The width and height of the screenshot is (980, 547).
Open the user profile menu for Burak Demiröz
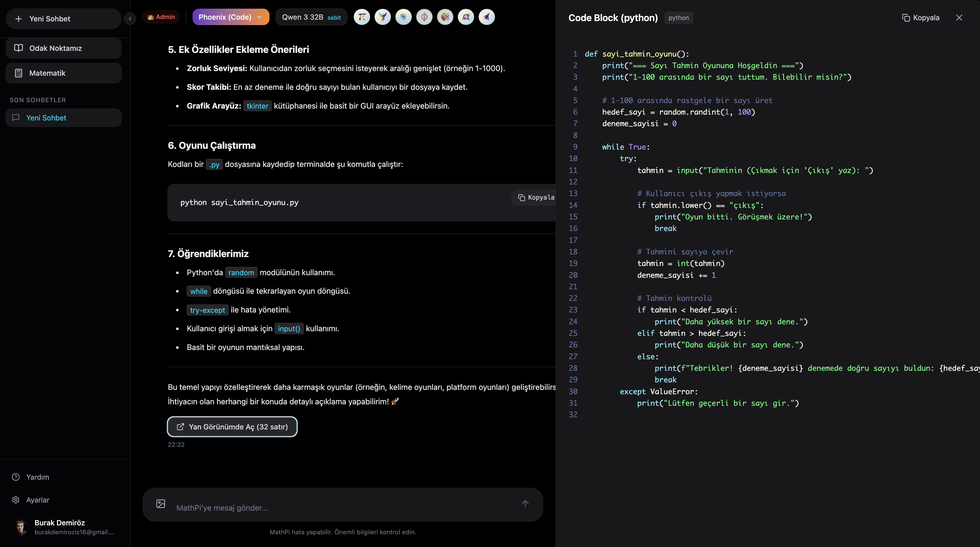tap(63, 527)
